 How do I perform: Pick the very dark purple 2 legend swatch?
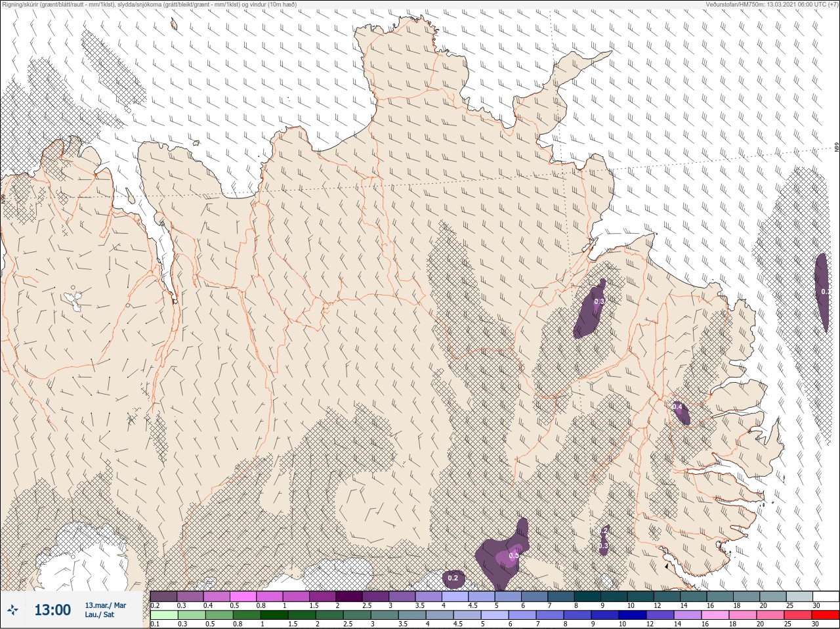(349, 596)
